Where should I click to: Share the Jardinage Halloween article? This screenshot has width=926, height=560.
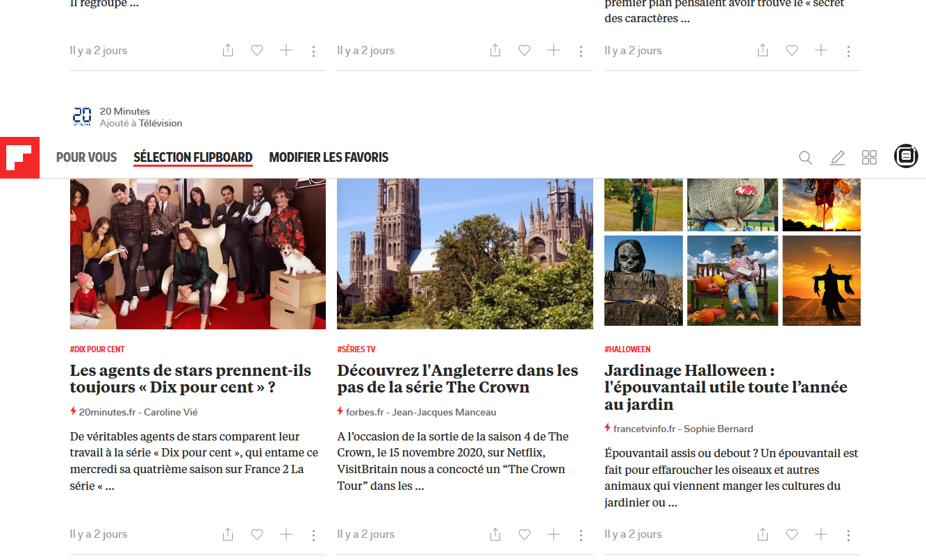(763, 534)
